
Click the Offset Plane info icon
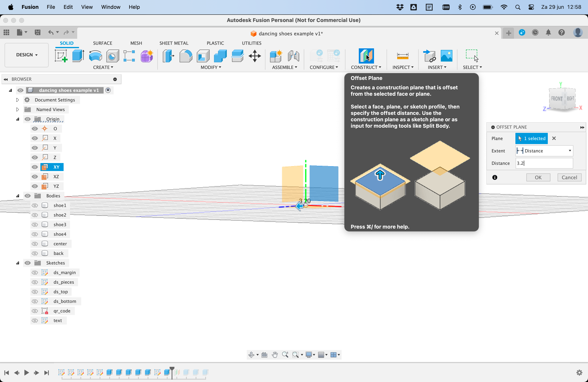(x=495, y=177)
